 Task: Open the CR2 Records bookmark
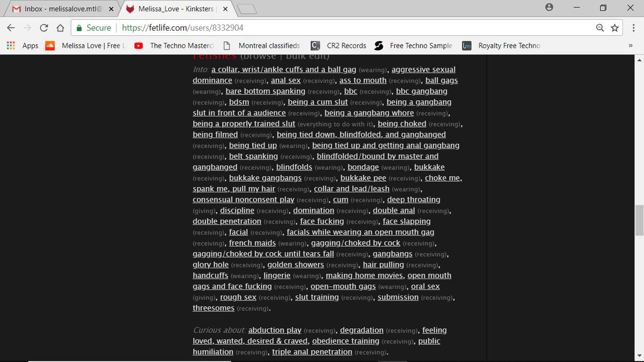339,46
